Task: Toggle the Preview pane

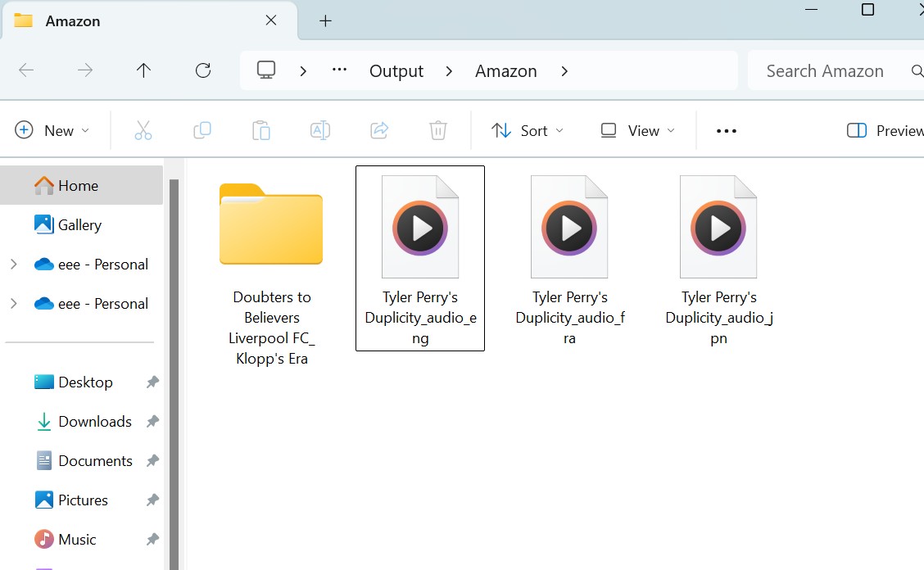Action: [884, 130]
